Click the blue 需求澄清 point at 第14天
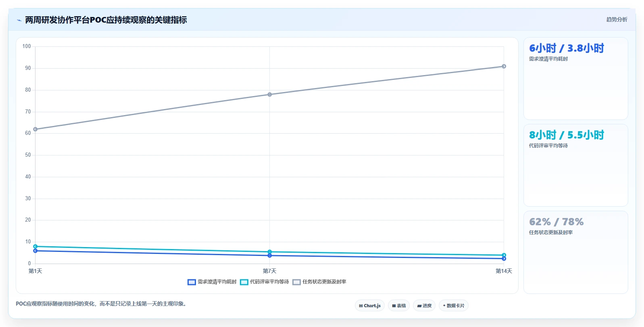Screen dimensions: 644x327 504,259
